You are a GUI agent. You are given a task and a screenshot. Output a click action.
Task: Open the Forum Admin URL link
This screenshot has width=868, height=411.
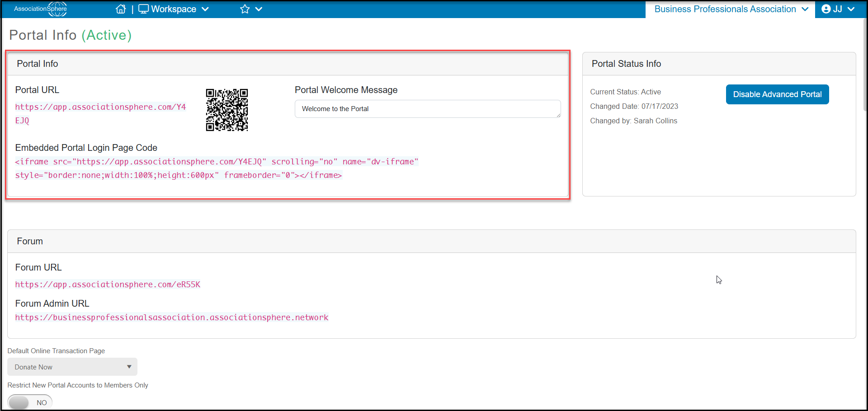(172, 318)
